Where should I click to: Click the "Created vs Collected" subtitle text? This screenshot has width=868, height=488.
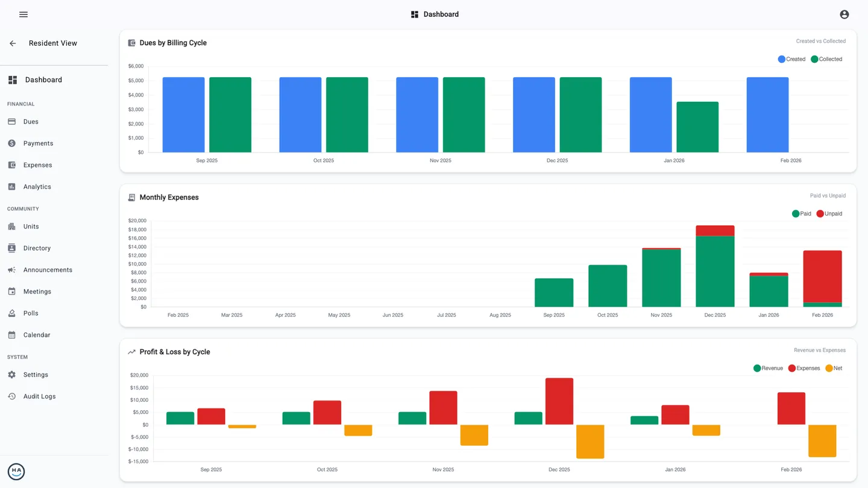click(x=821, y=42)
